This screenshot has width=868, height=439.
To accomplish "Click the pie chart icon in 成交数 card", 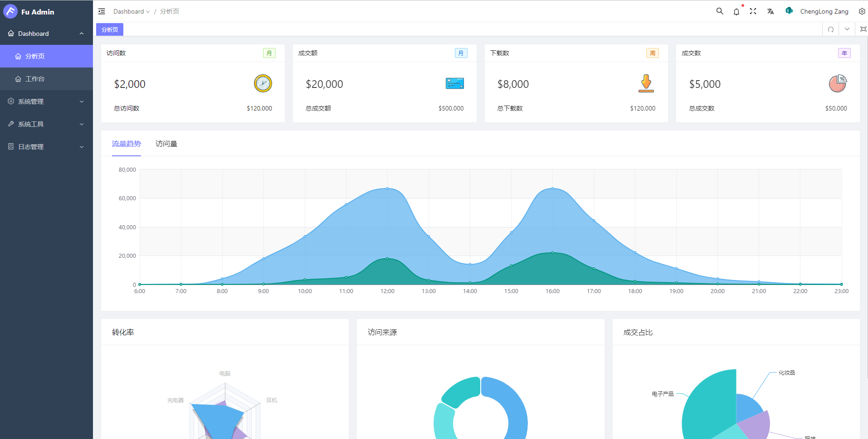I will pyautogui.click(x=838, y=83).
